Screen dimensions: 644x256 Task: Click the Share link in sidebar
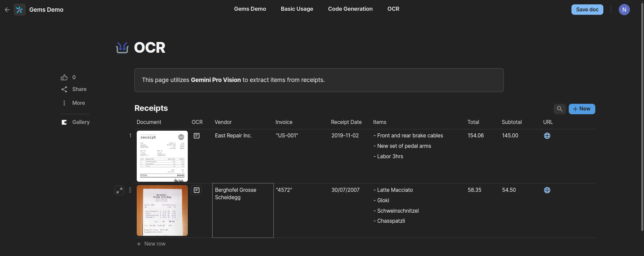tap(79, 89)
